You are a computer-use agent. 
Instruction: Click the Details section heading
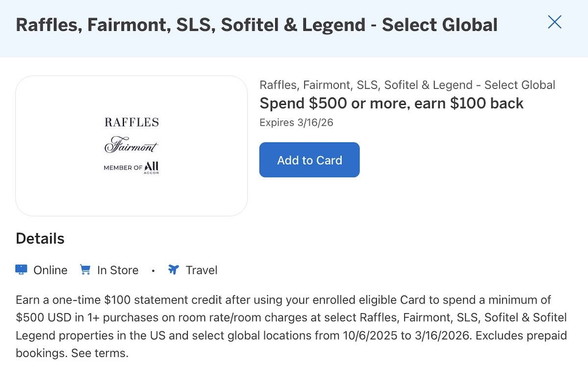(40, 239)
